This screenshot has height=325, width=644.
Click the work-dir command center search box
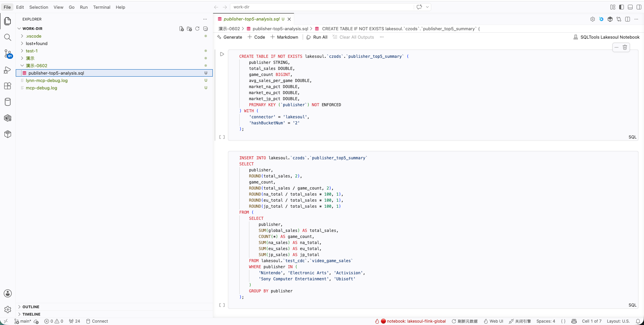click(x=322, y=7)
